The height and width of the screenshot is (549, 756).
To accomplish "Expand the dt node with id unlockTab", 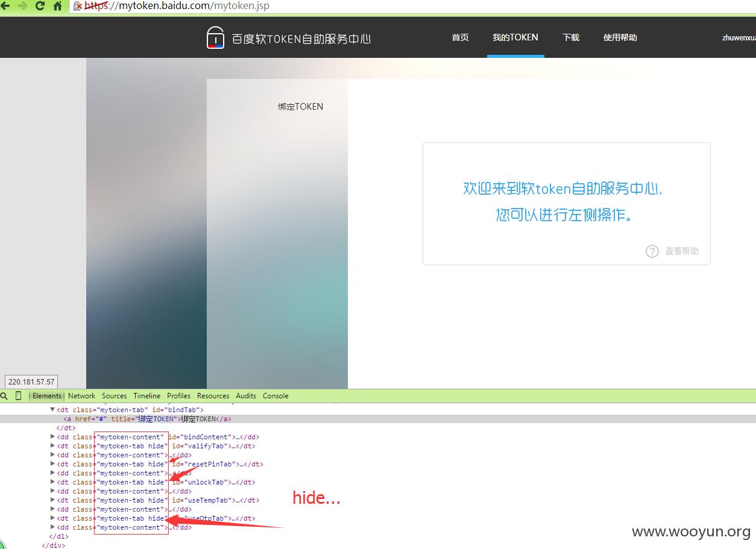I will tap(52, 482).
